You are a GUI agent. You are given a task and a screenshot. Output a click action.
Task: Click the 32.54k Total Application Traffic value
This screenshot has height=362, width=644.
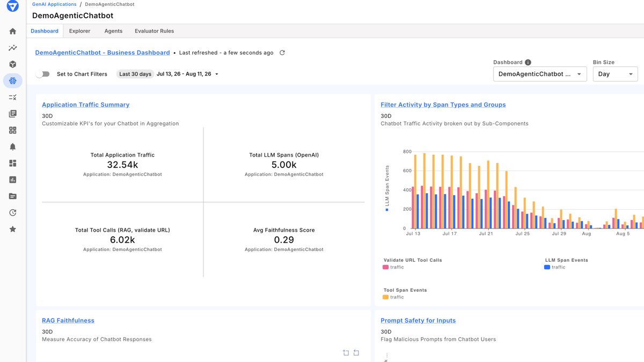pos(122,165)
